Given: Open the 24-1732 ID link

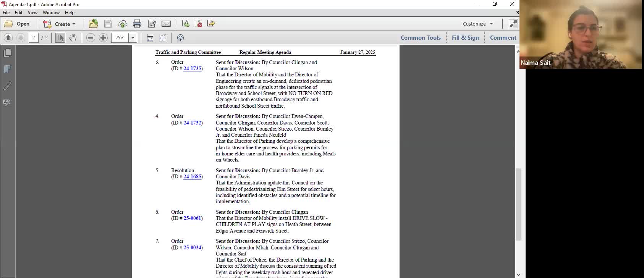Looking at the screenshot, I should point(192,123).
